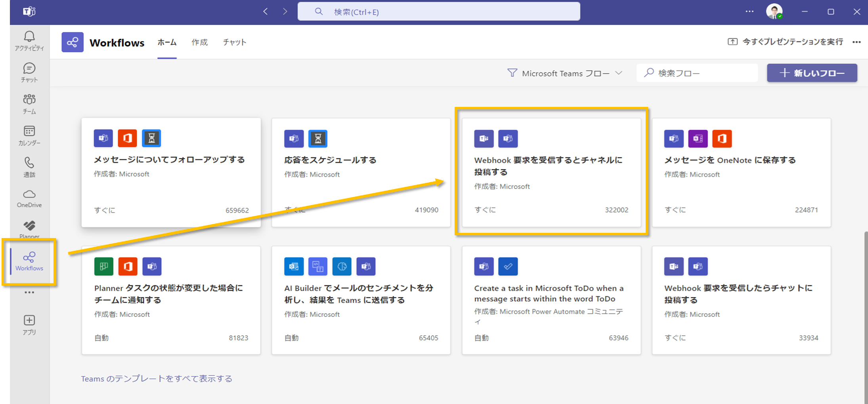Open 通話 in the left sidebar
Image resolution: width=868 pixels, height=404 pixels.
point(29,167)
